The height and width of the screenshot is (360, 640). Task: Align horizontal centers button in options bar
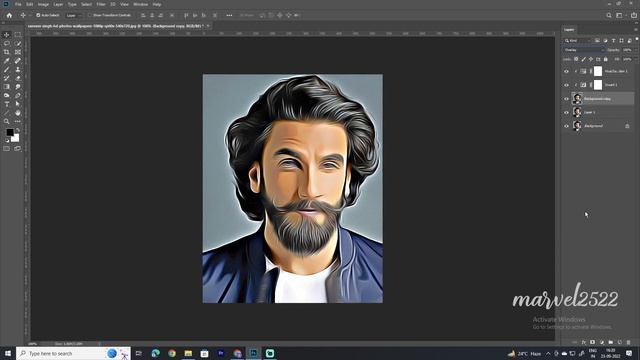click(x=152, y=16)
